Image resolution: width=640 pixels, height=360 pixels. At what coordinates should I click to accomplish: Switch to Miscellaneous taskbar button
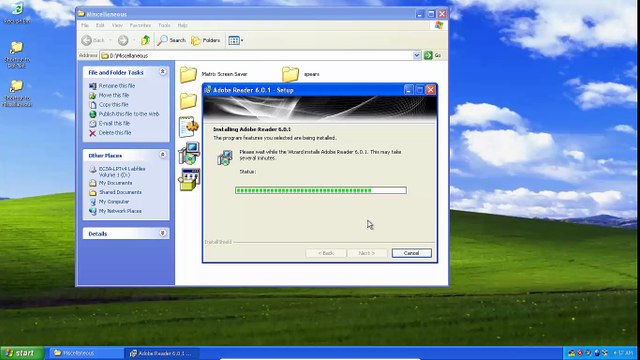pyautogui.click(x=86, y=353)
